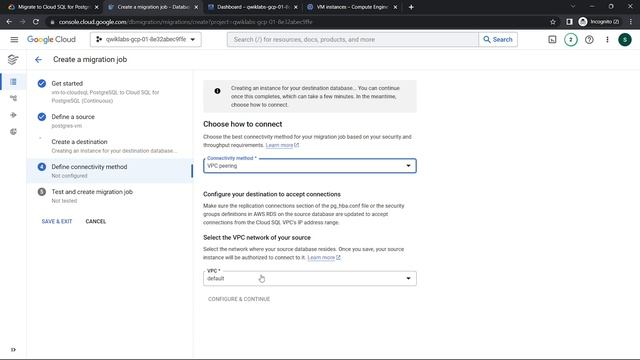Go back using the arrow beside title
This screenshot has width=640, height=360.
tap(38, 60)
